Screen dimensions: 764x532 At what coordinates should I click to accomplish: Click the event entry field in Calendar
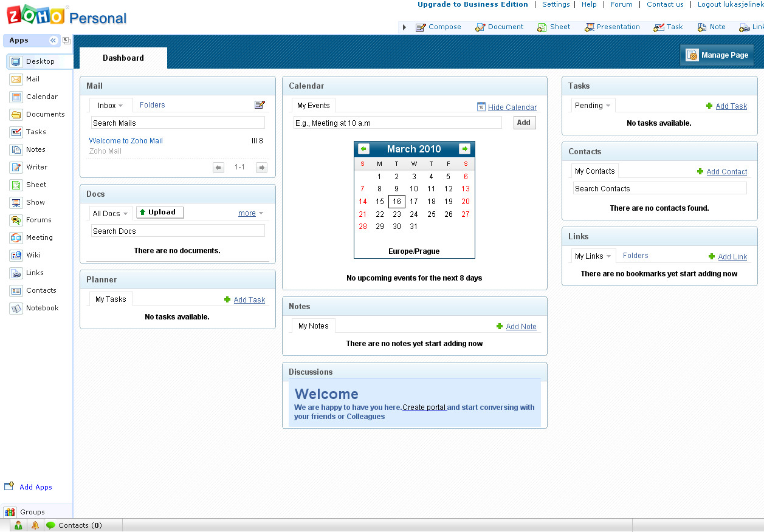coord(397,123)
